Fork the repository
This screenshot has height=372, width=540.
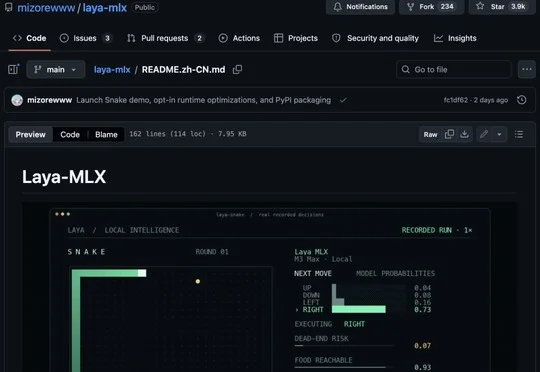(432, 7)
